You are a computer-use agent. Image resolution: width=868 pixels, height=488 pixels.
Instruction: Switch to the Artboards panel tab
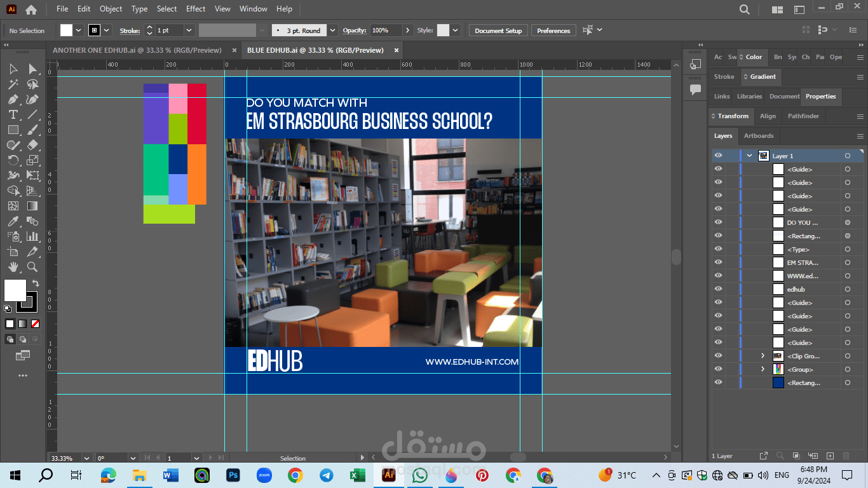[759, 136]
